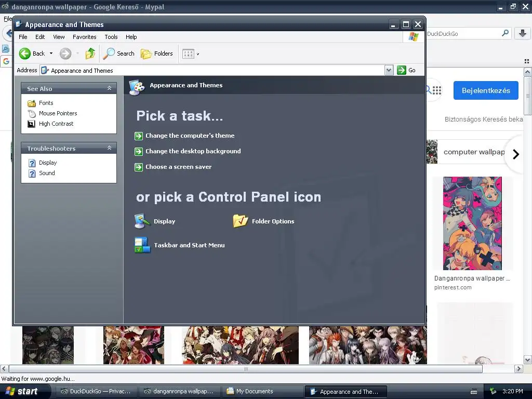Click browser vertical scrollbar up arrow
The height and width of the screenshot is (399, 532).
pos(528,72)
